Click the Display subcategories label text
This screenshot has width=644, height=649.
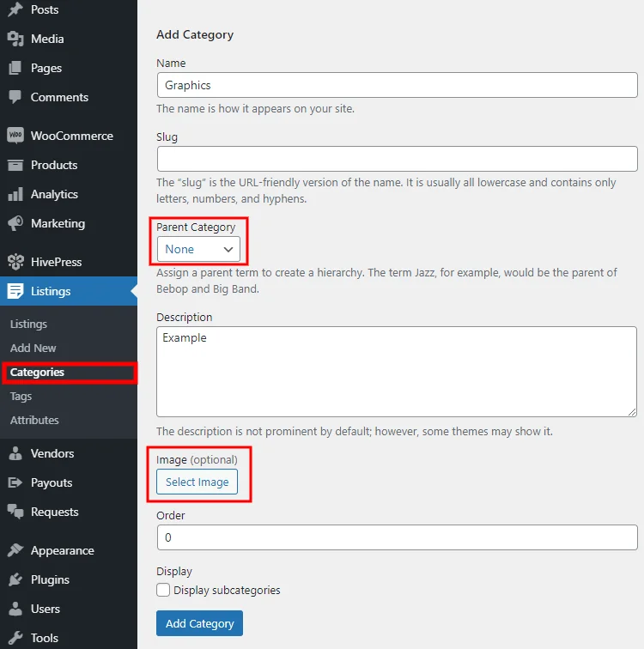coord(227,591)
